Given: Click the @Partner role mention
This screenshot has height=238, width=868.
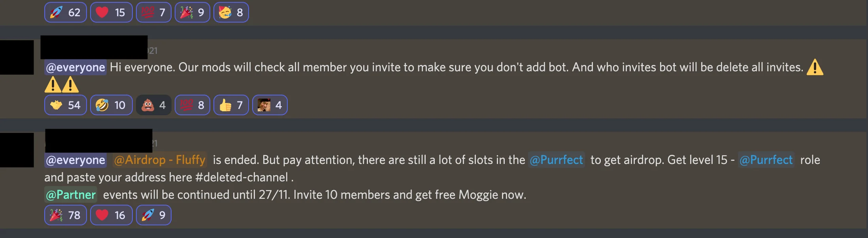Looking at the screenshot, I should [x=71, y=194].
